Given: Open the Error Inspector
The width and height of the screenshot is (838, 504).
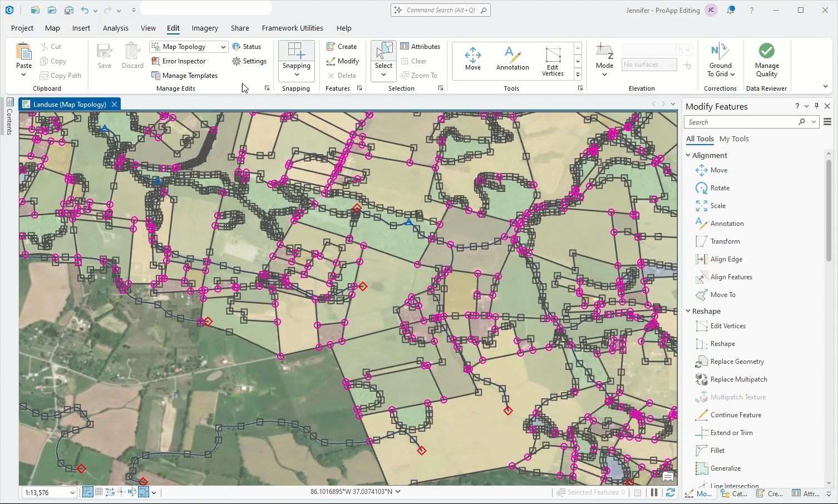Looking at the screenshot, I should (x=178, y=61).
